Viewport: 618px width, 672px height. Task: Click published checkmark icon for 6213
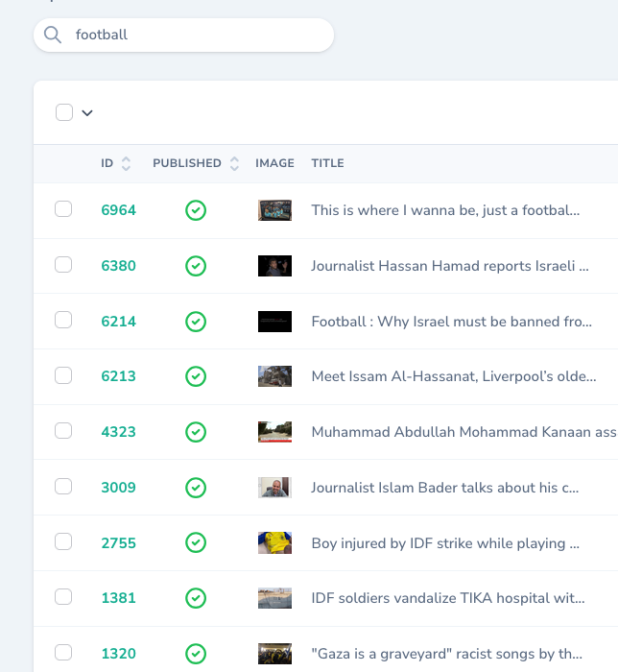point(196,376)
